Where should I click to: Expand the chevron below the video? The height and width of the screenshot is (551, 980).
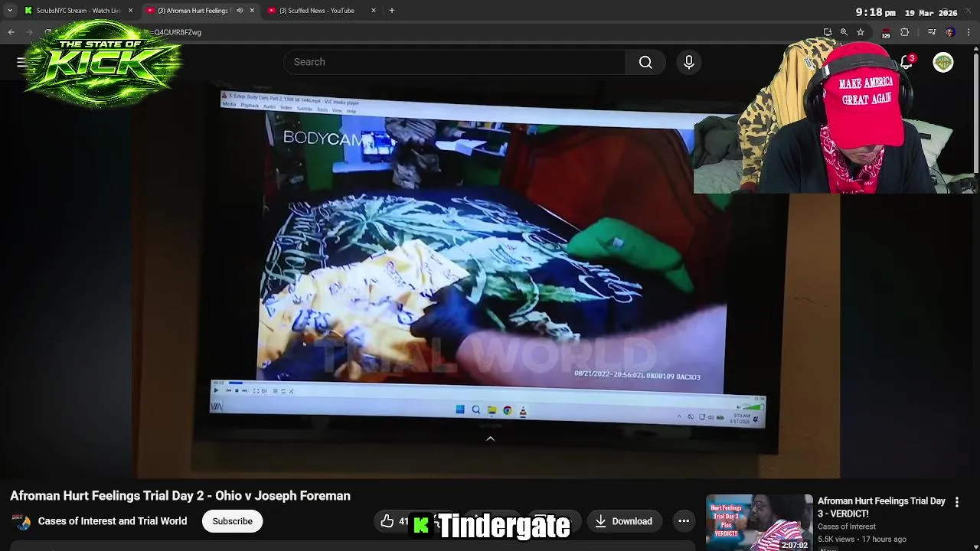[x=491, y=439]
